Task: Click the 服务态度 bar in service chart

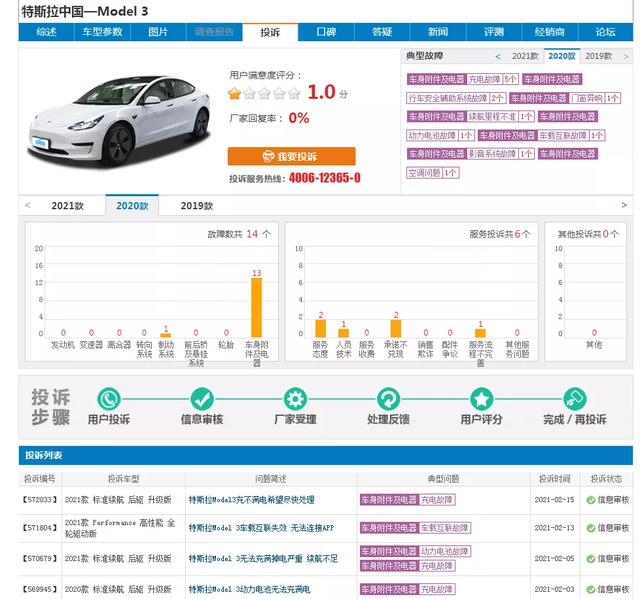Action: (321, 328)
